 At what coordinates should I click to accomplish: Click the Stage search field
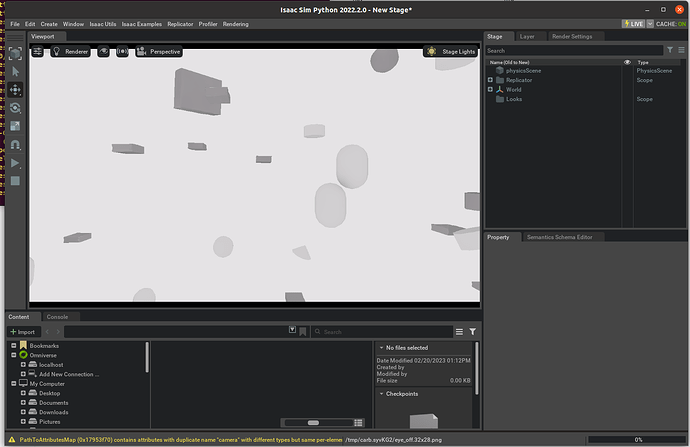574,51
